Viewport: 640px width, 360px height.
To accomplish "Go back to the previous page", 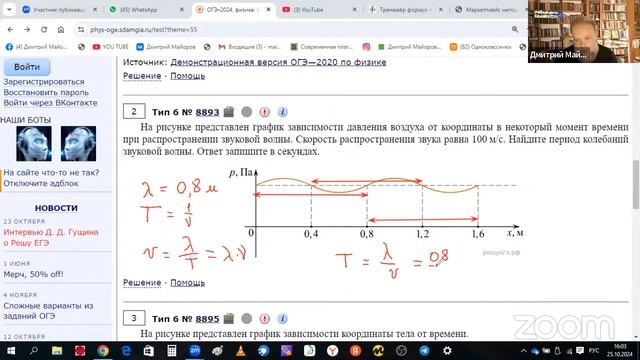I will [x=10, y=29].
